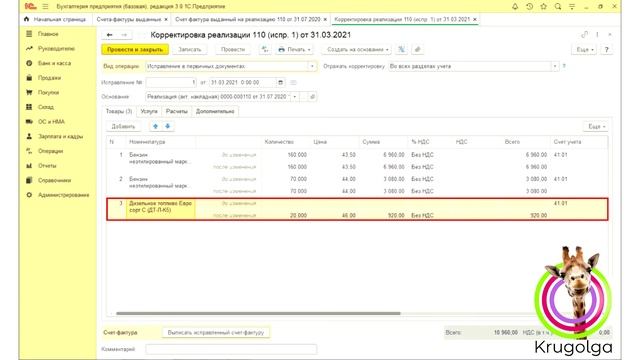Click the 920.00 sum cell in row 3

[396, 216]
